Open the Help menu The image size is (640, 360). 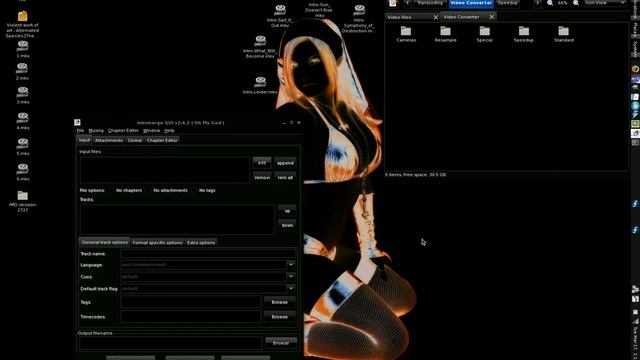[169, 131]
